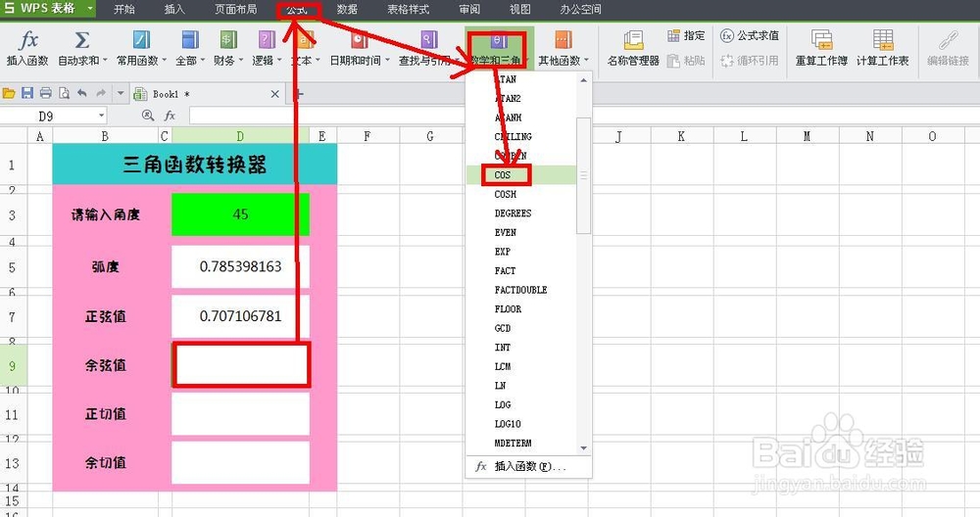
Task: Select the cell showing 0.707106781
Action: (x=241, y=316)
